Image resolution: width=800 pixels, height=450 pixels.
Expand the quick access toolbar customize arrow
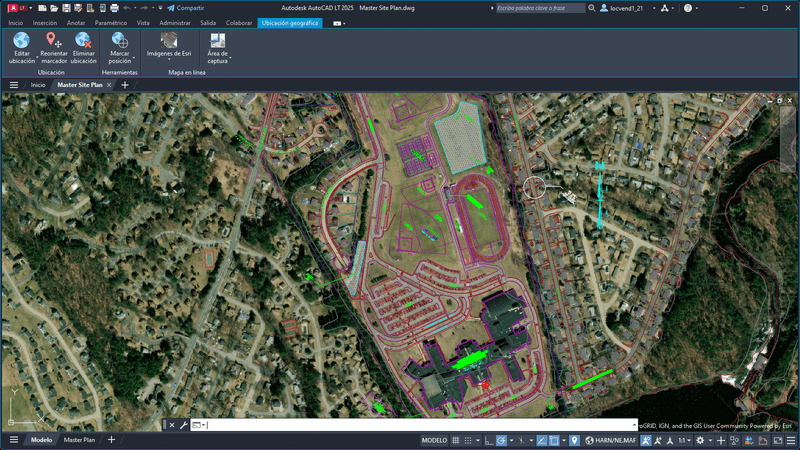pos(160,8)
